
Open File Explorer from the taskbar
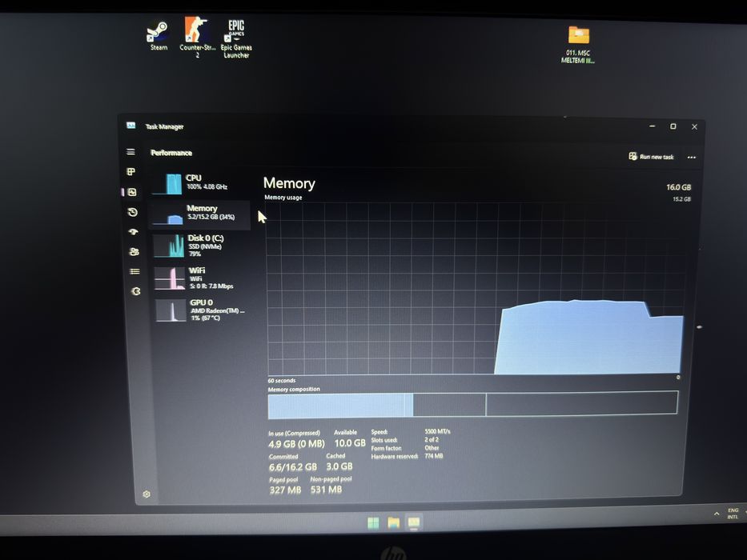coord(393,523)
